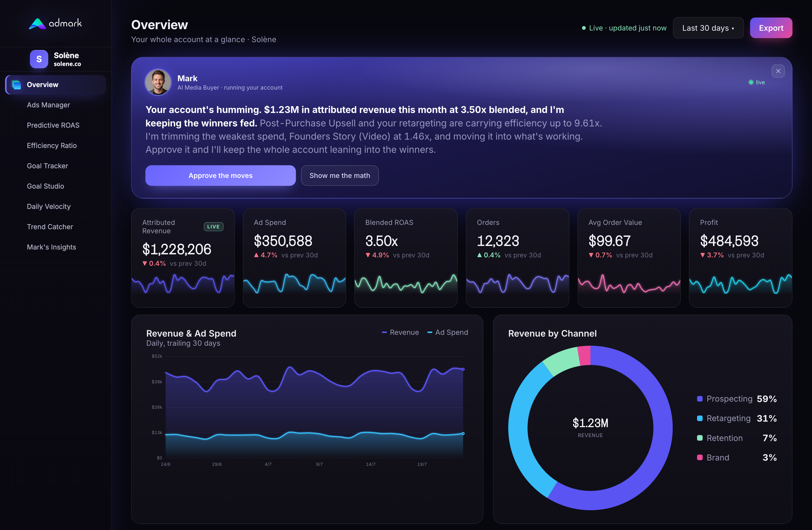Viewport: 812px width, 530px height.
Task: Click the $99.67 average order value
Action: [609, 241]
